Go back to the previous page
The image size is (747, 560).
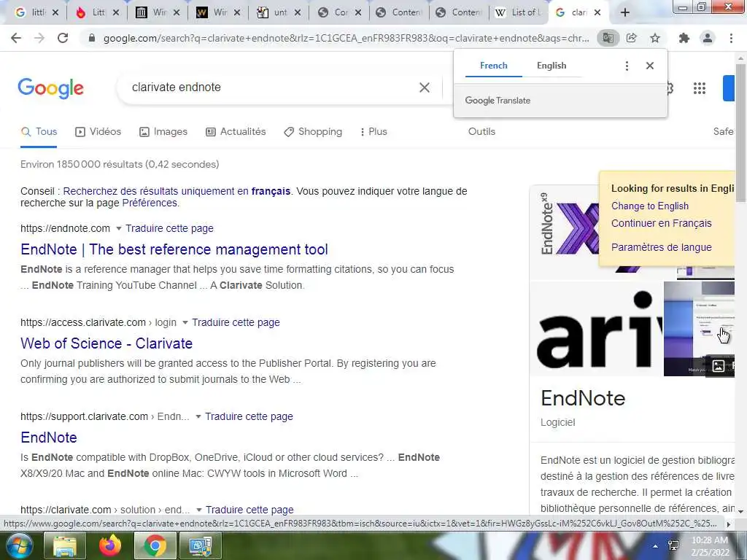click(x=16, y=38)
